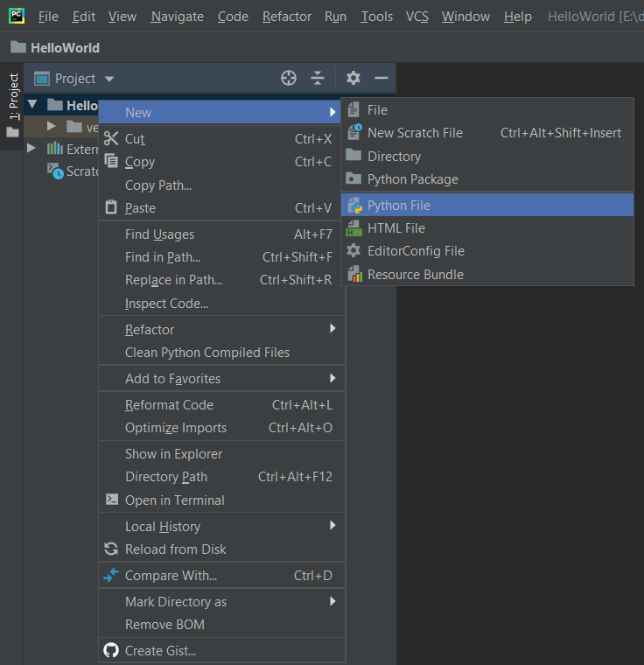The height and width of the screenshot is (665, 644).
Task: Click the Python File icon
Action: coord(355,206)
